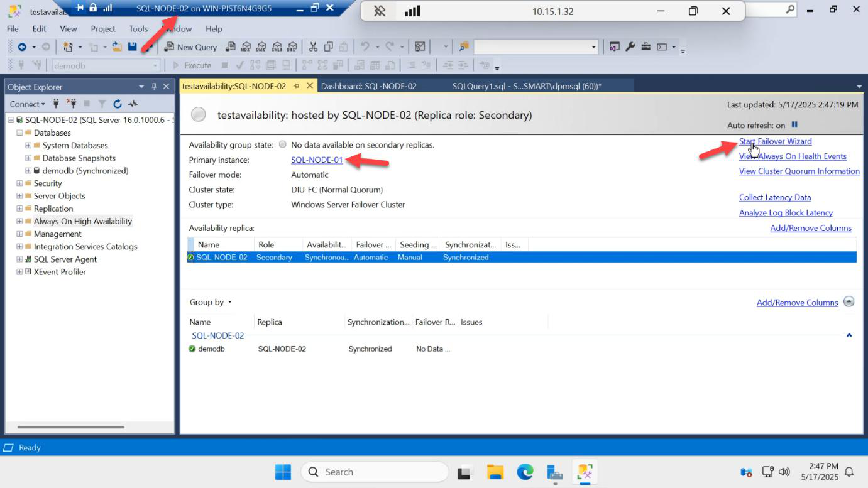Click the Copy icon in toolbar

[328, 47]
